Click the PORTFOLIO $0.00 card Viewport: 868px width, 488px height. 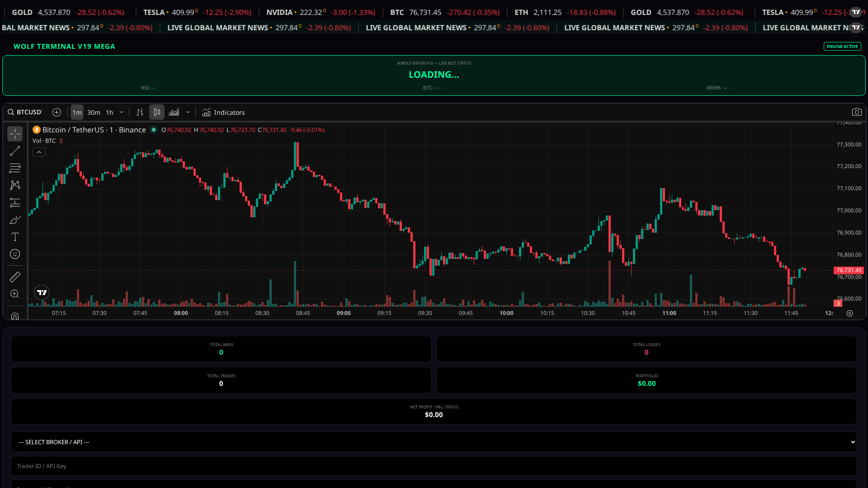click(646, 380)
